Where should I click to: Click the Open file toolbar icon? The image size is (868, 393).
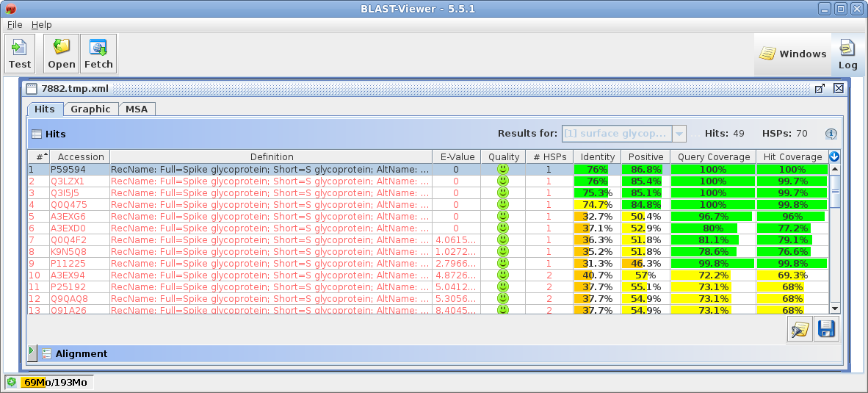(x=62, y=54)
